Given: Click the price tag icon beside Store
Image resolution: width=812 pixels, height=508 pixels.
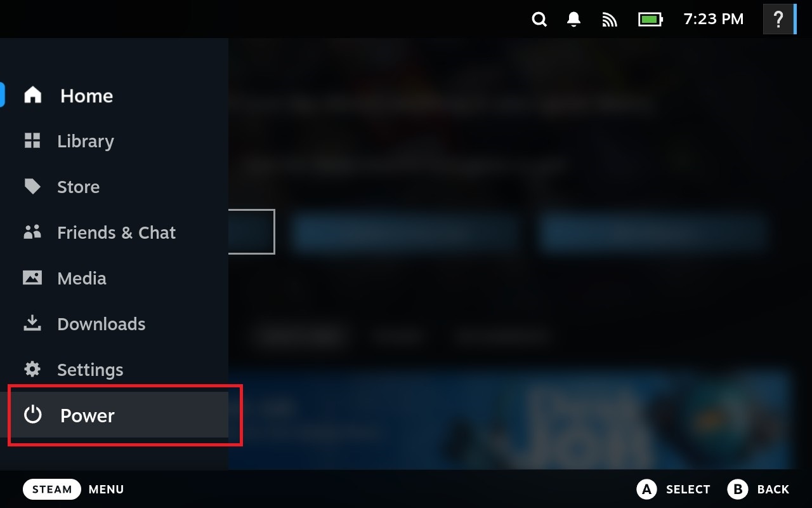Looking at the screenshot, I should click(32, 187).
